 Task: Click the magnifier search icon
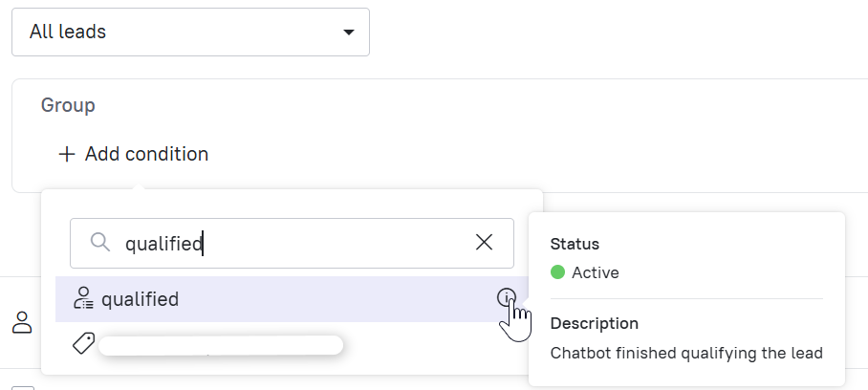tap(100, 242)
